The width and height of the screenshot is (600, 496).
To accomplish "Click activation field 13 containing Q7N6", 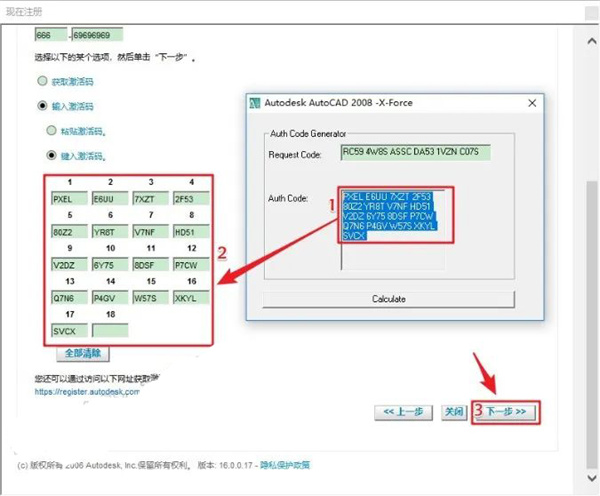I will click(x=69, y=298).
